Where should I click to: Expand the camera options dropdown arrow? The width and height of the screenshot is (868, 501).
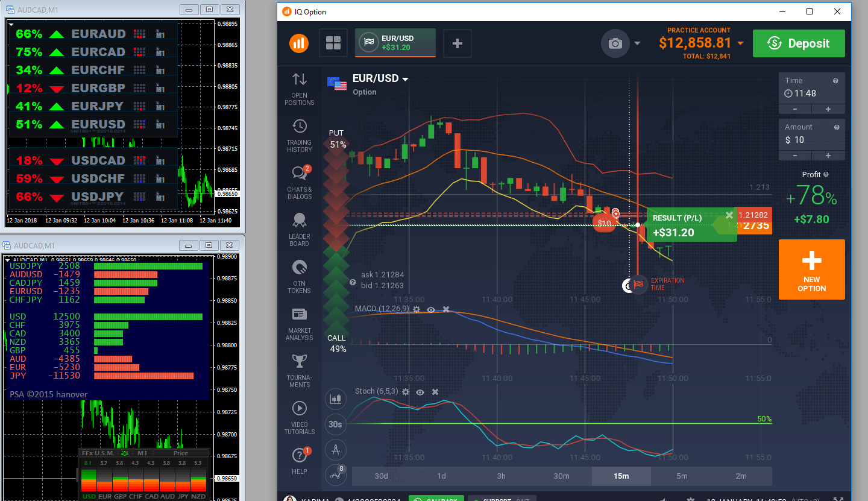coord(637,43)
